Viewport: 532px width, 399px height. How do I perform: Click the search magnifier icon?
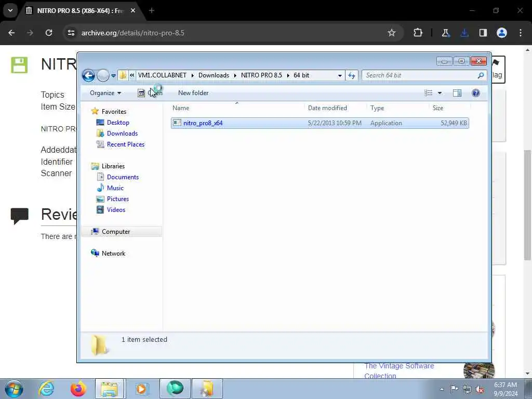(481, 75)
